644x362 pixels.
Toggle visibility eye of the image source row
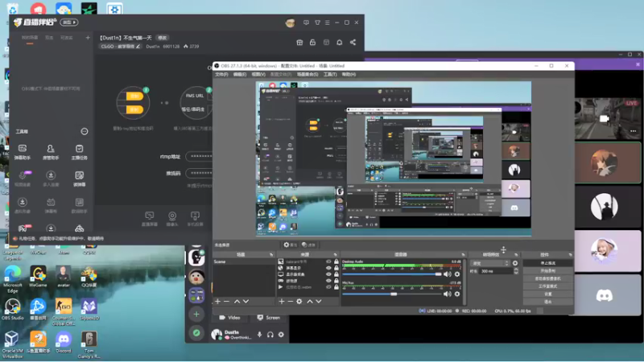point(328,261)
